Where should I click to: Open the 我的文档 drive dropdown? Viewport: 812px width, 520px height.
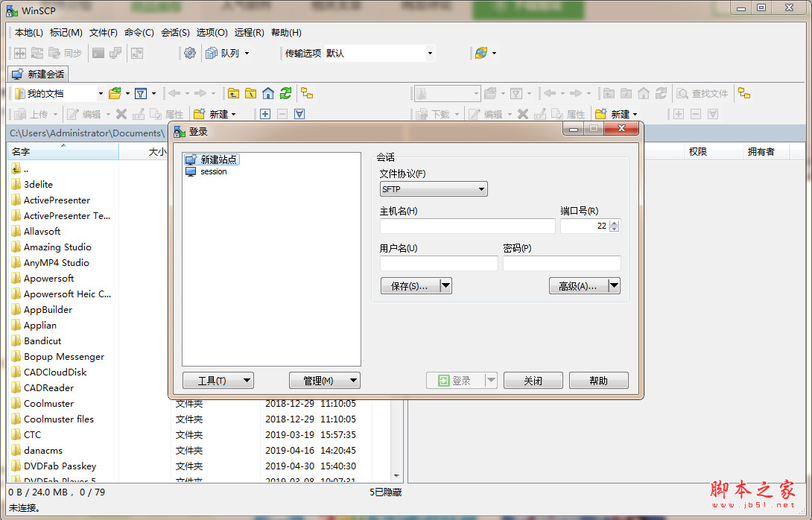tap(101, 94)
